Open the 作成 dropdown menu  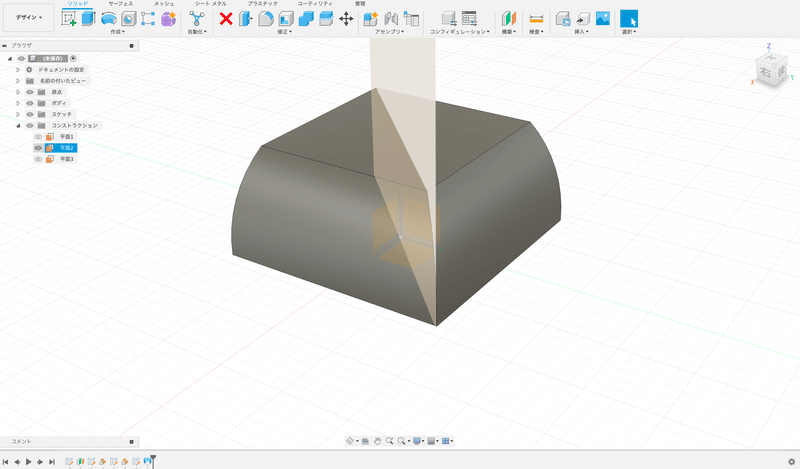tap(118, 32)
